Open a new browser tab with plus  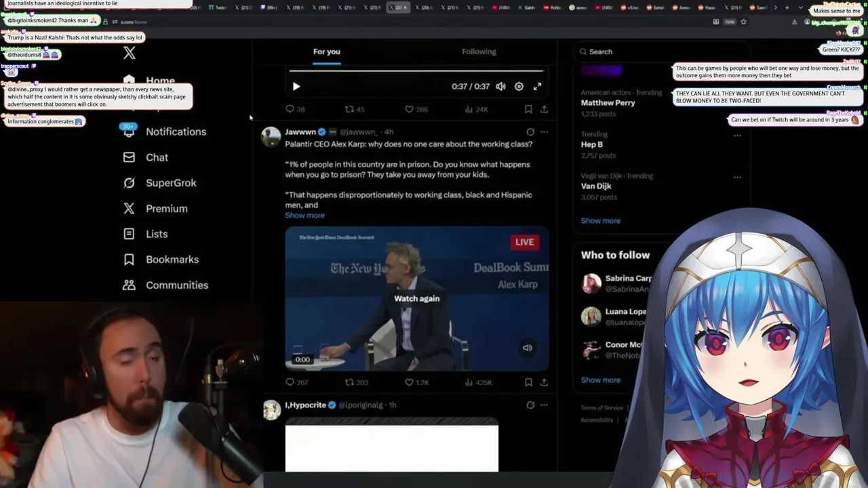point(787,7)
